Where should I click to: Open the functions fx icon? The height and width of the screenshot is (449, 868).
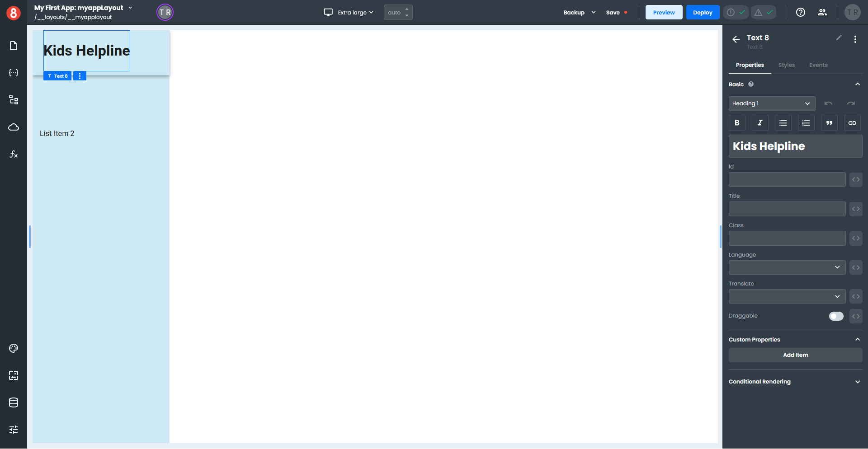coord(14,154)
